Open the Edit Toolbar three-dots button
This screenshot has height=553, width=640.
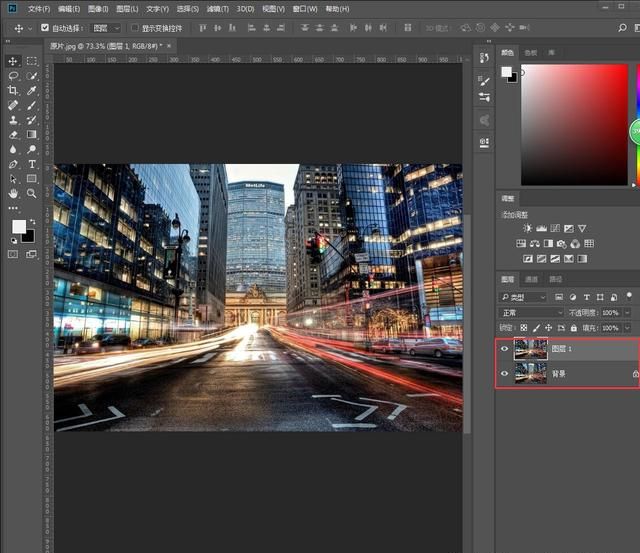13,208
